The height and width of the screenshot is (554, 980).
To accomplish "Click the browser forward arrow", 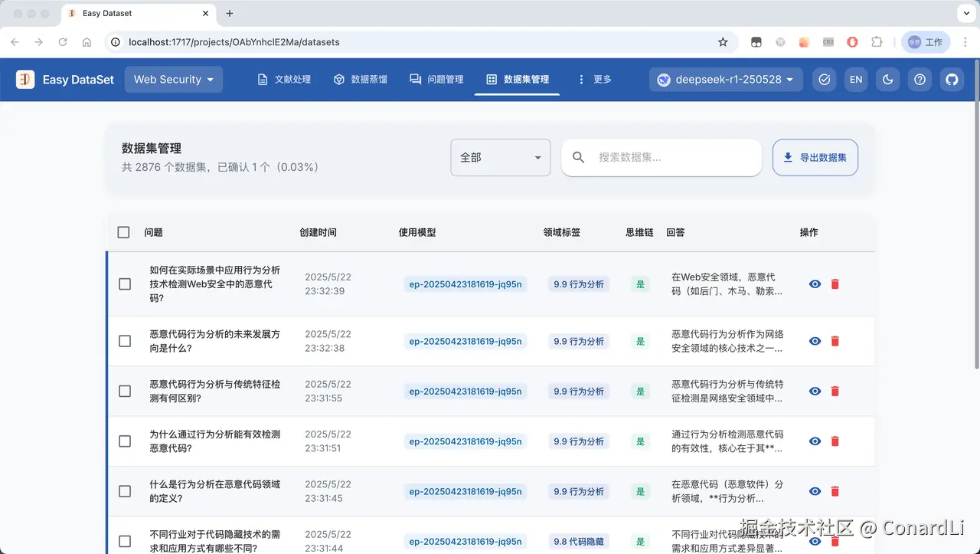I will tap(38, 42).
